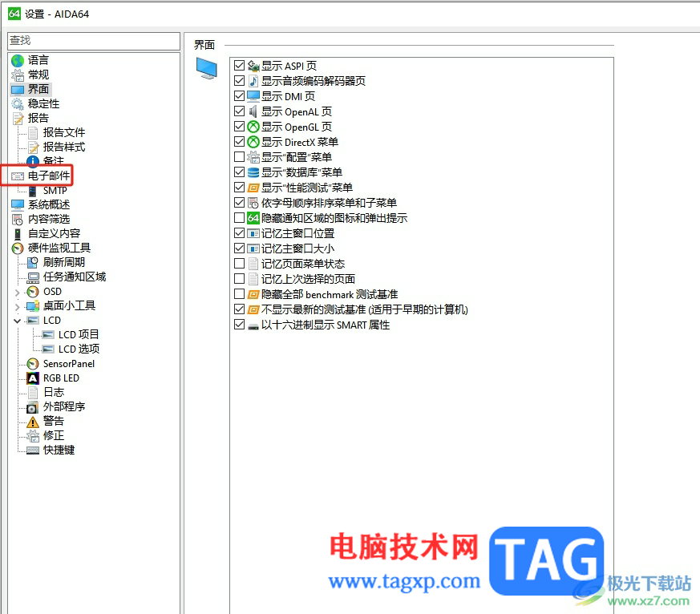Open LCD 项目 settings page

coord(79,335)
